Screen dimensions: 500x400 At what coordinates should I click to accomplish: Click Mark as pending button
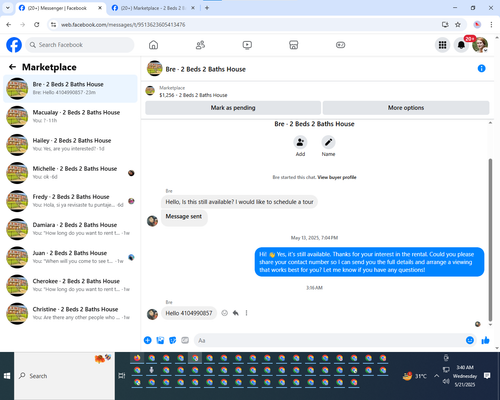click(x=233, y=108)
